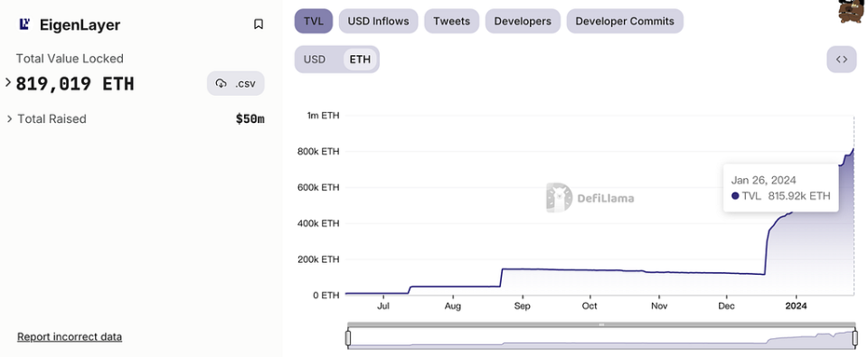
Task: Show the Tweets chart
Action: [451, 22]
